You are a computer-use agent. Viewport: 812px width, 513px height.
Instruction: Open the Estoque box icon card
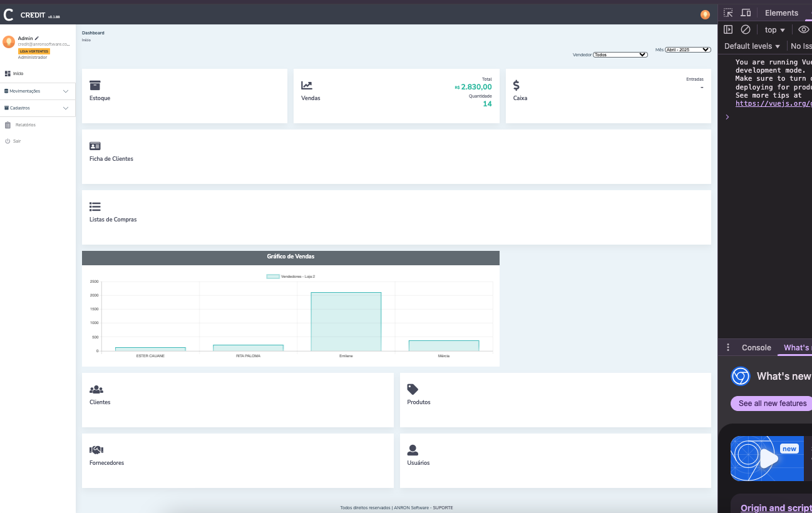pos(95,85)
